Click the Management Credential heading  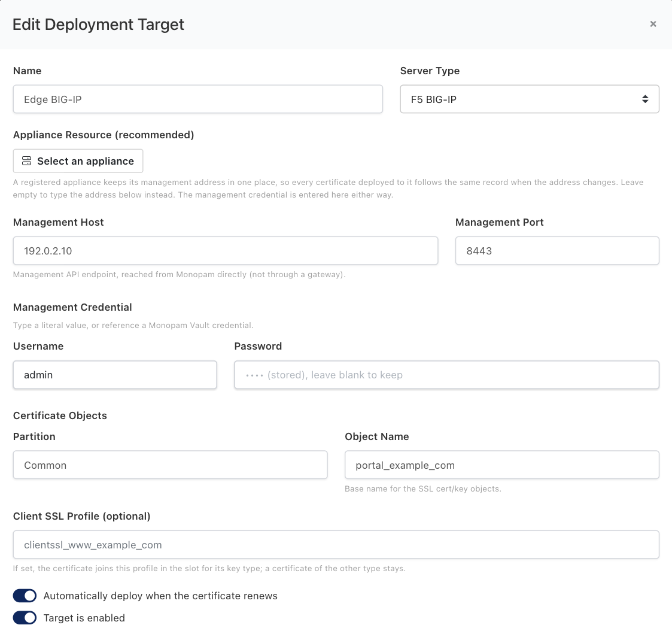(x=72, y=307)
